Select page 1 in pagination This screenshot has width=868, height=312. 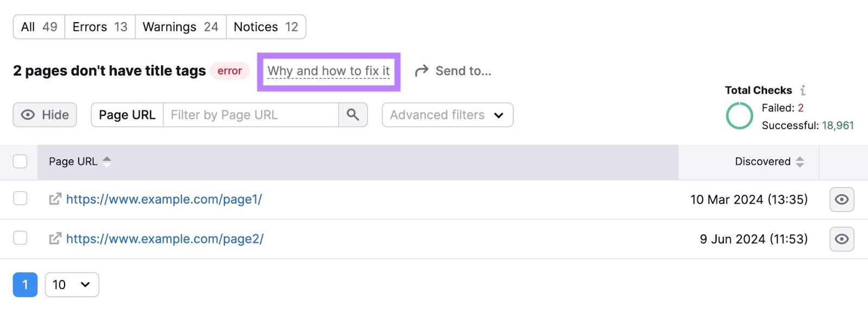25,284
